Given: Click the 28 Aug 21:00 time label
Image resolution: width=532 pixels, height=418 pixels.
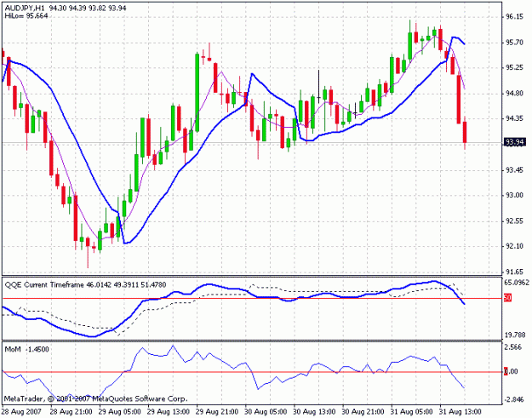Looking at the screenshot, I should pos(71,412).
